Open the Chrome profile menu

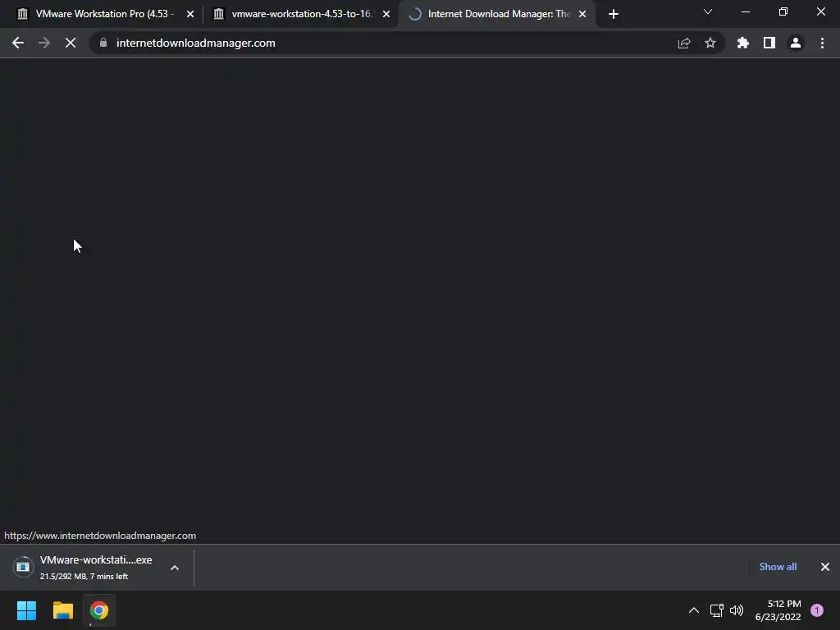796,43
